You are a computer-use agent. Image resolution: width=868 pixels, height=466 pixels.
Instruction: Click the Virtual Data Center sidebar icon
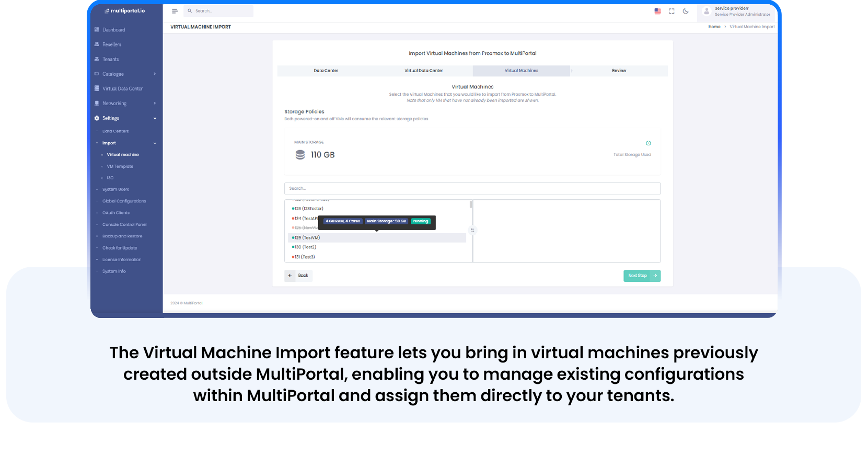[97, 88]
